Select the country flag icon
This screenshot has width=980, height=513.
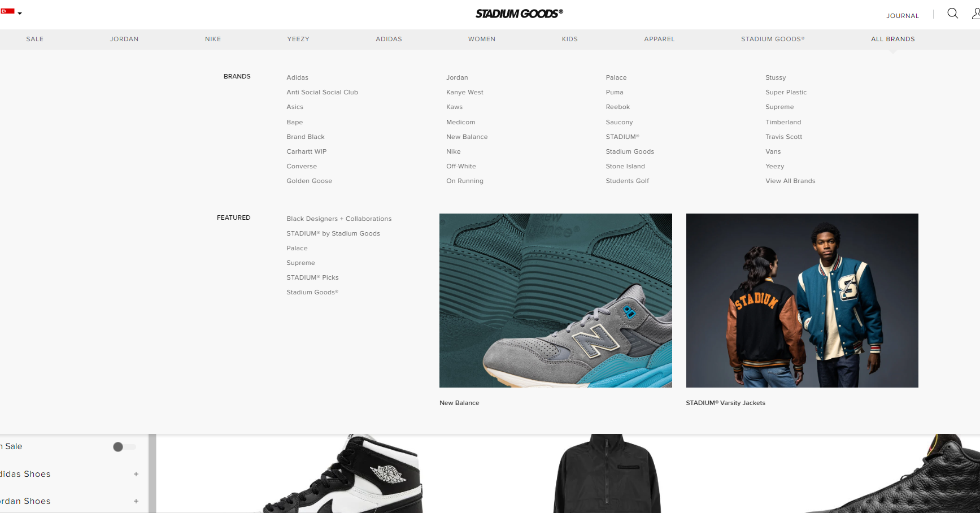coord(7,11)
